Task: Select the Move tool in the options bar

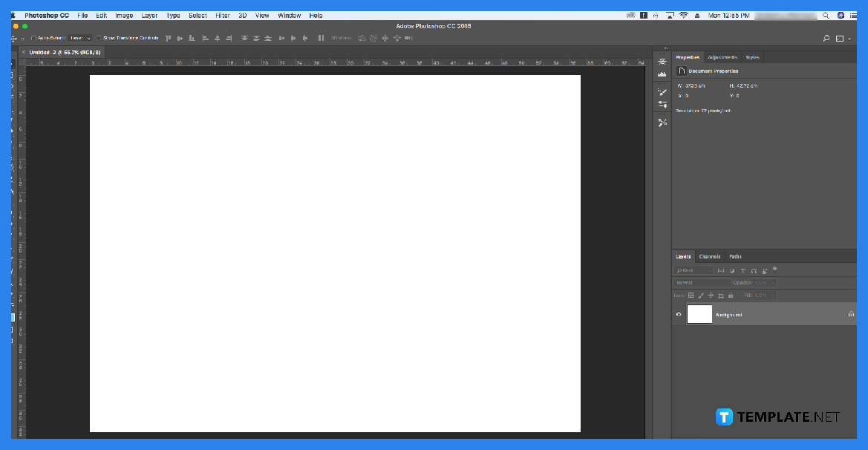Action: tap(13, 38)
